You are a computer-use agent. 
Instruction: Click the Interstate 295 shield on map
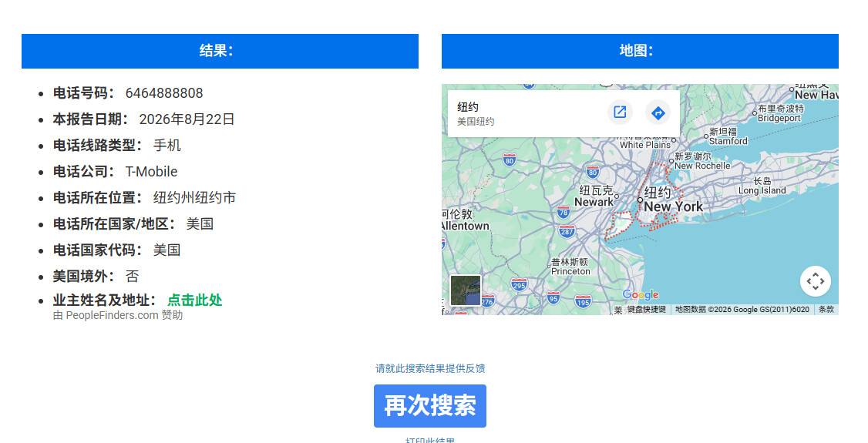click(520, 285)
